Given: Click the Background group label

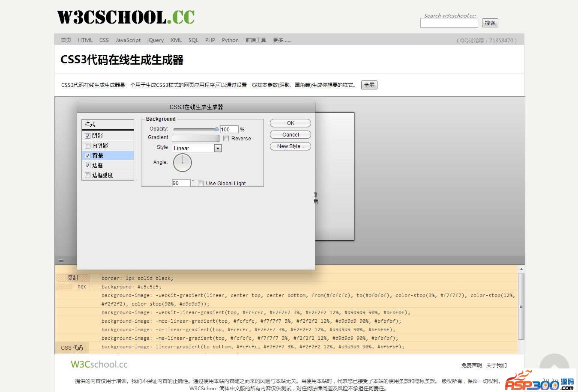Looking at the screenshot, I should 161,119.
